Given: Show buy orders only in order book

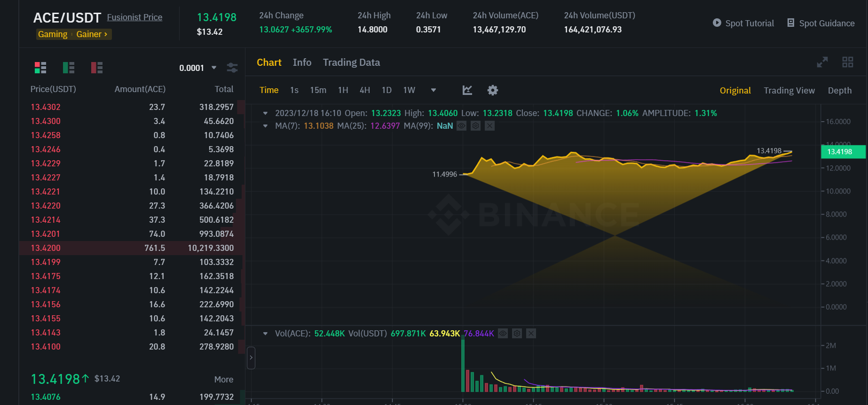Looking at the screenshot, I should [69, 68].
